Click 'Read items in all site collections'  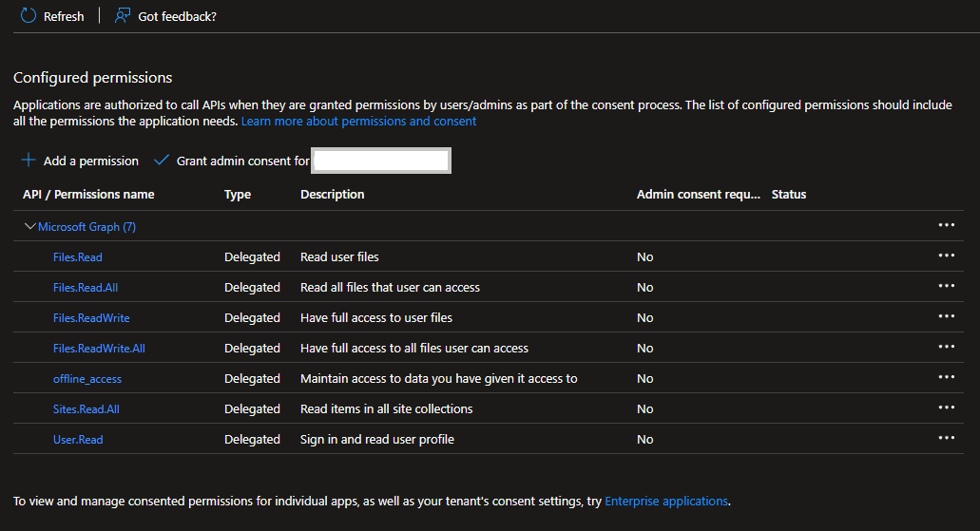coord(387,409)
